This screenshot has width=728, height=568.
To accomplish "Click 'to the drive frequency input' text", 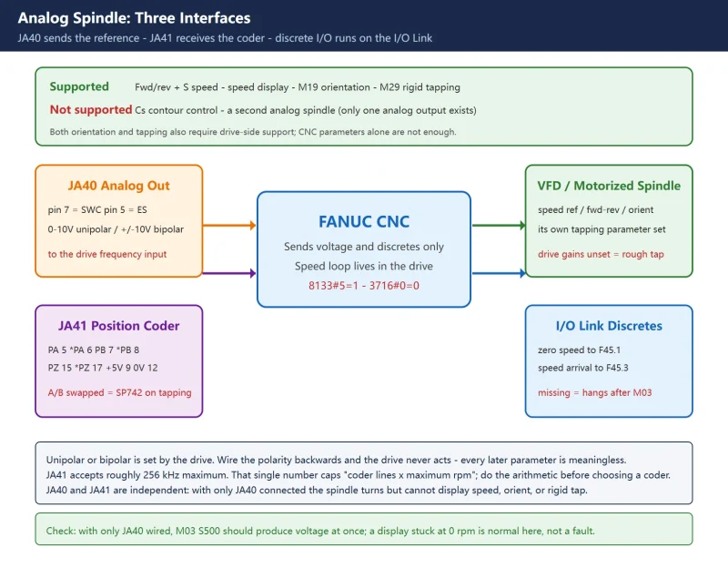I will pos(107,254).
